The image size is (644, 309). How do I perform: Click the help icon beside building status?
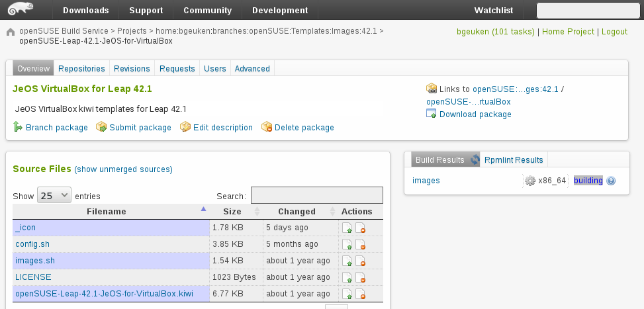point(611,181)
